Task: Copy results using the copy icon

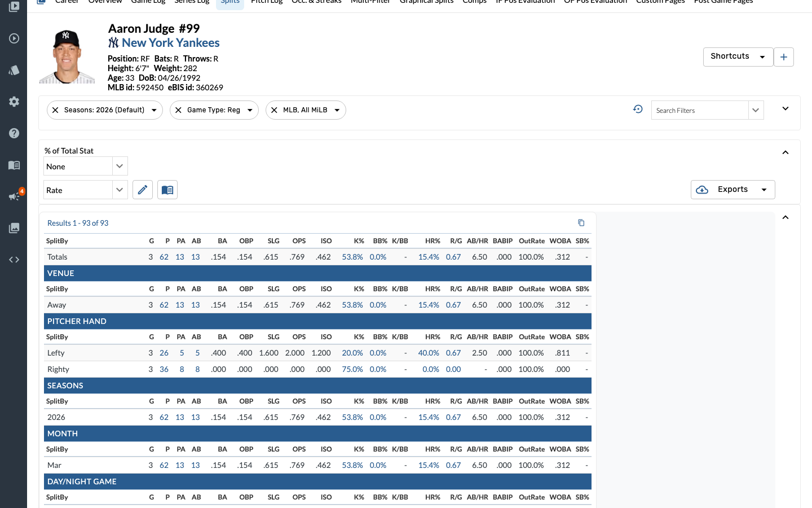Action: (x=581, y=223)
